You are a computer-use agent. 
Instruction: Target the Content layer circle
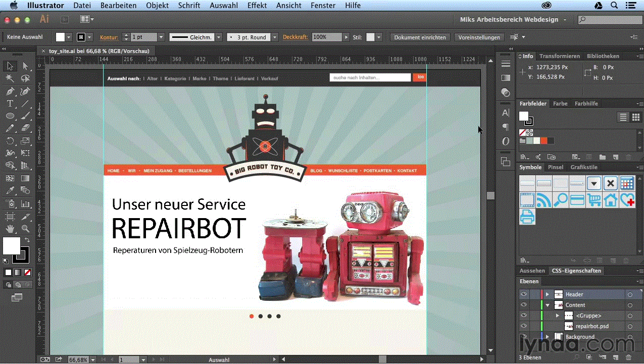pos(630,305)
